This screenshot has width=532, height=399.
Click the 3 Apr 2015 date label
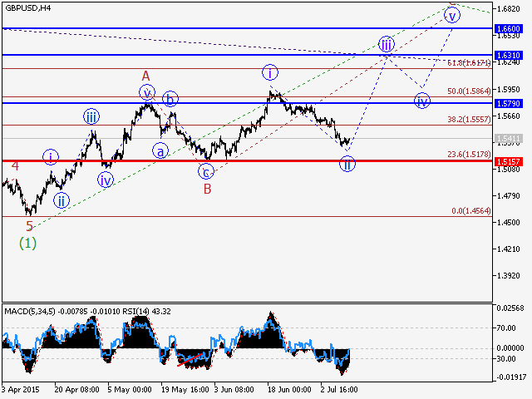[x=21, y=389]
